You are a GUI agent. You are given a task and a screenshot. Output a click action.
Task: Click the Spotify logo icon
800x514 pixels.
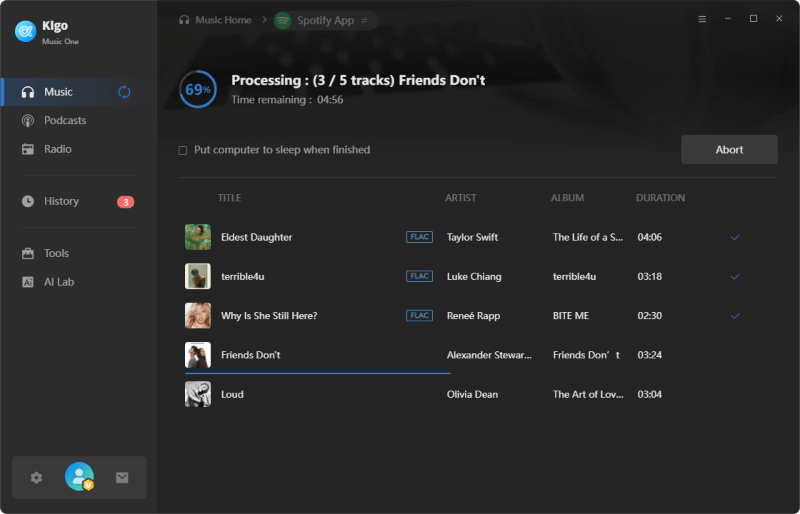(x=283, y=20)
